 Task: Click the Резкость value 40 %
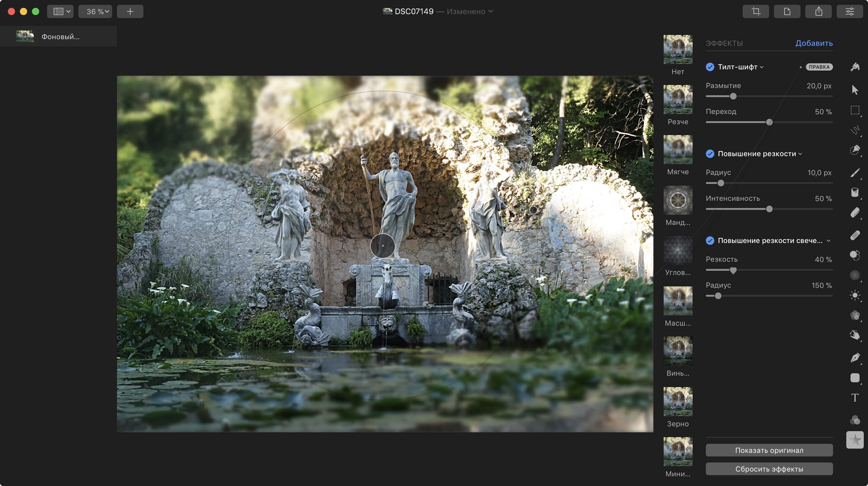click(823, 260)
